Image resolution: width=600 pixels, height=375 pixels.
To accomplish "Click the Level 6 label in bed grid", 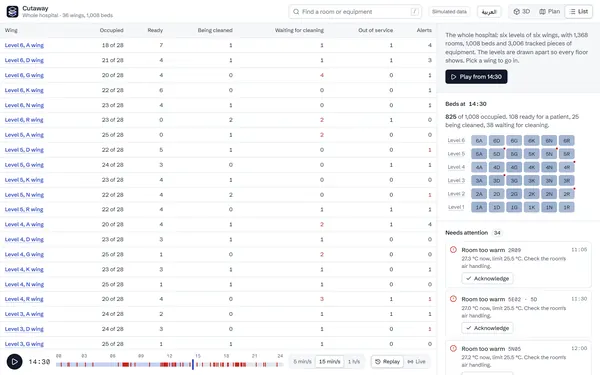I will coord(456,140).
